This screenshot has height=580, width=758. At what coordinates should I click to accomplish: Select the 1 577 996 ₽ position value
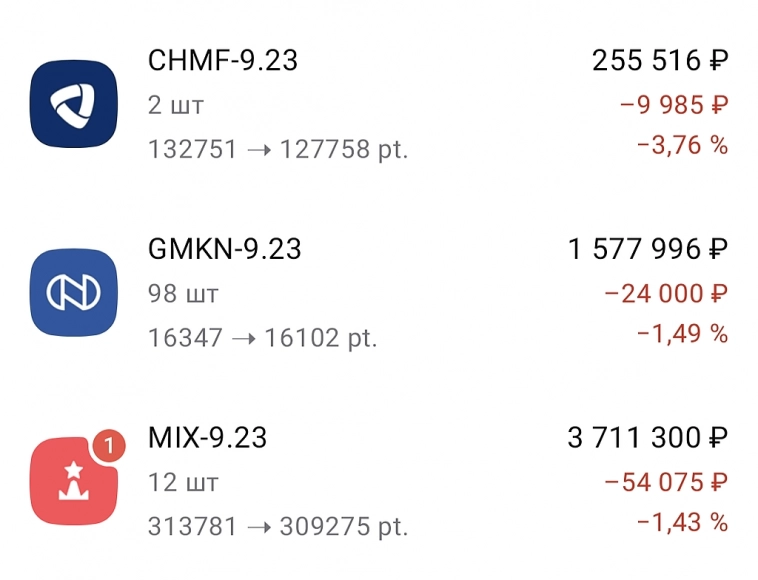648,249
